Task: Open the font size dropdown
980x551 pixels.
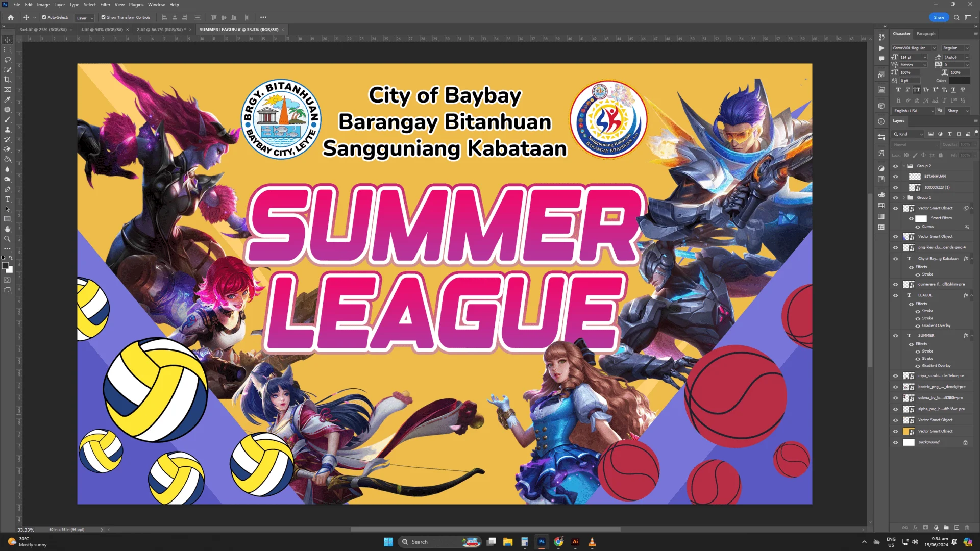Action: pos(924,57)
